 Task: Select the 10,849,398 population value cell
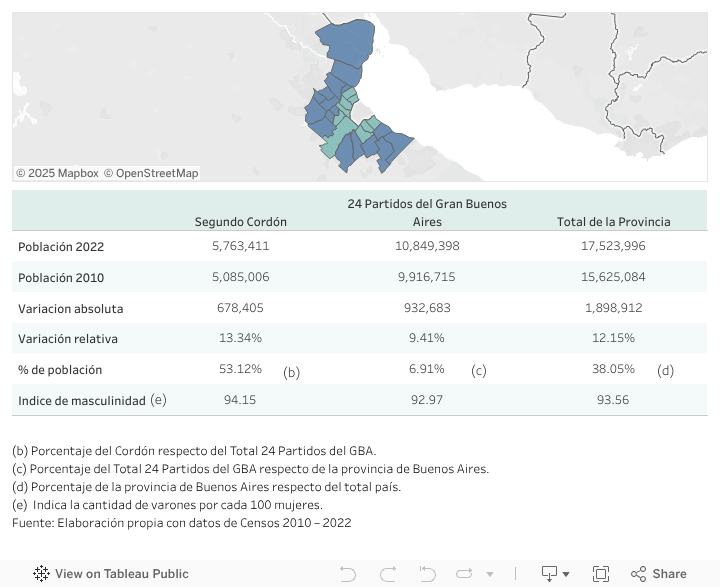point(427,246)
